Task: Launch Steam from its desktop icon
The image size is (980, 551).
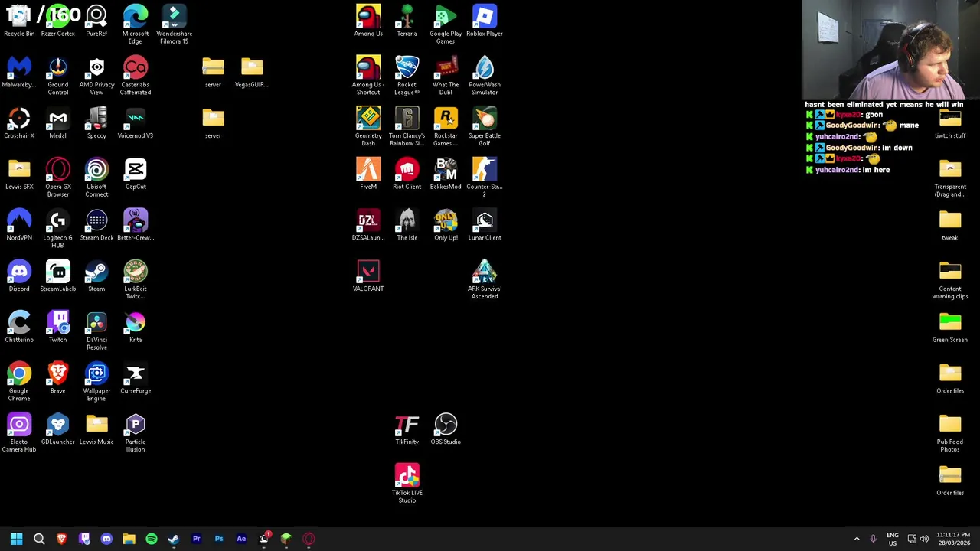Action: click(x=96, y=276)
